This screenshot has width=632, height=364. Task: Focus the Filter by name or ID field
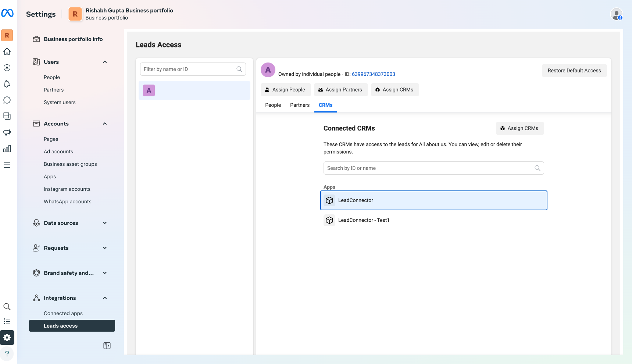[193, 69]
